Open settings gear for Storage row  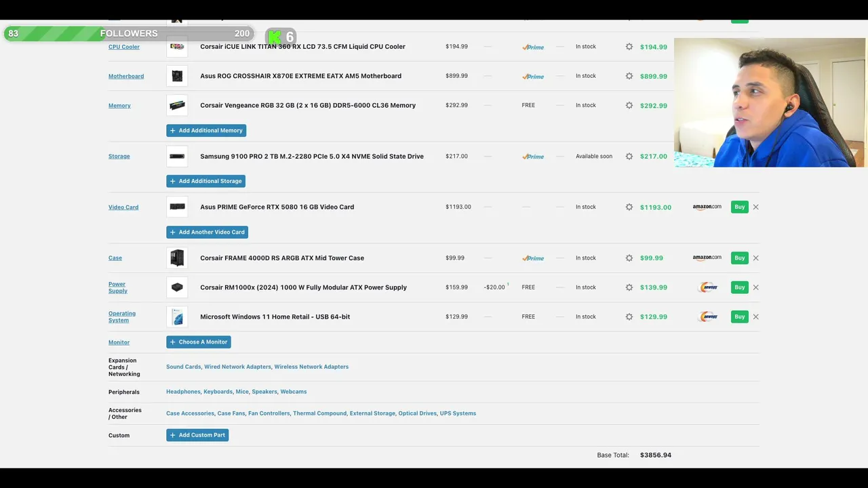point(629,157)
